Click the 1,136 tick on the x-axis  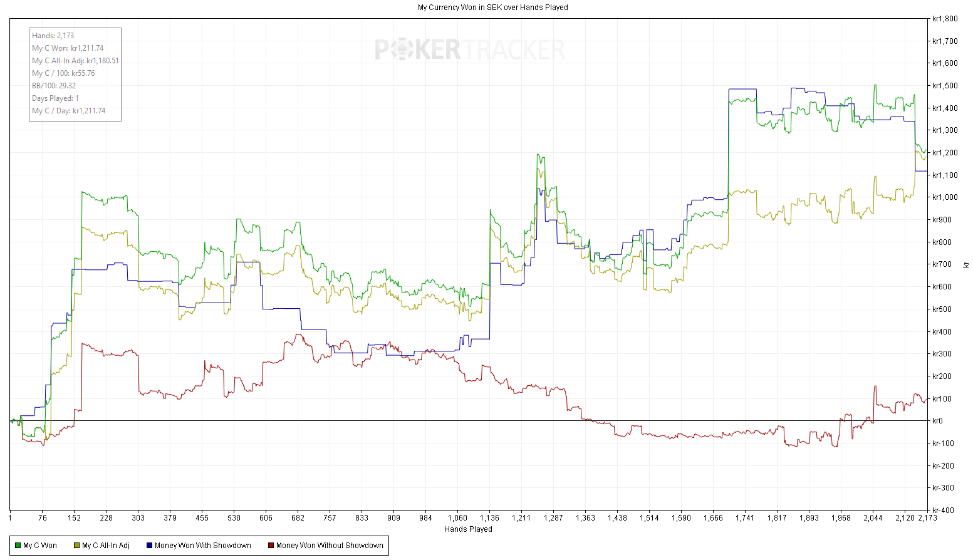coord(489,518)
